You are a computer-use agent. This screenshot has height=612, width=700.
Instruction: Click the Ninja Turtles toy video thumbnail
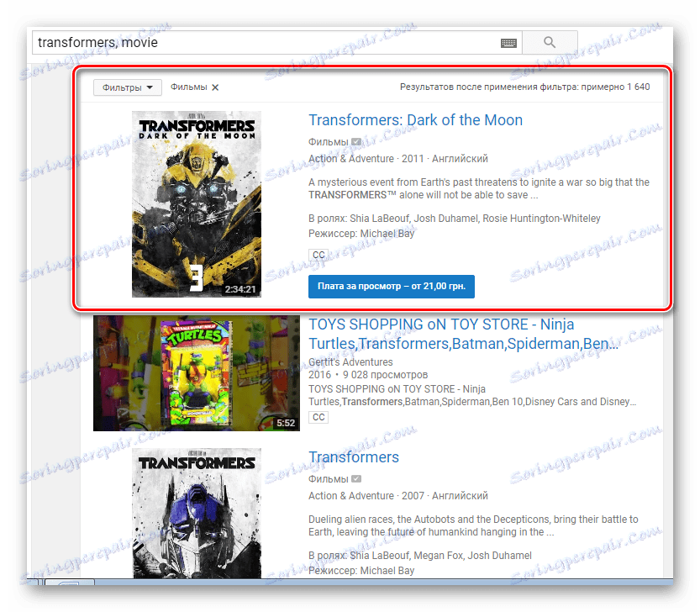(197, 373)
